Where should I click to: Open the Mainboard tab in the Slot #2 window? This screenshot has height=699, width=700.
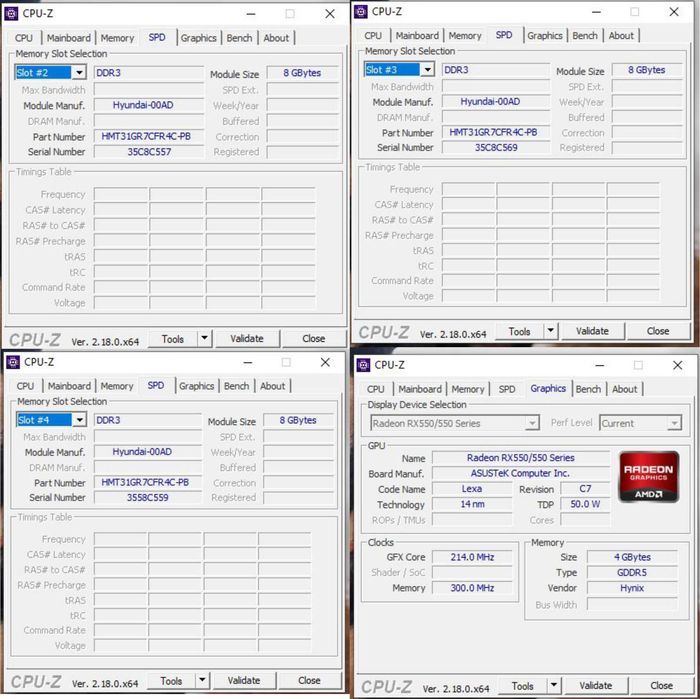[x=69, y=38]
